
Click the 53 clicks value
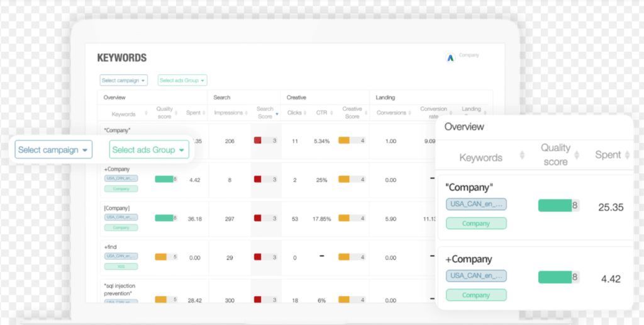point(295,219)
